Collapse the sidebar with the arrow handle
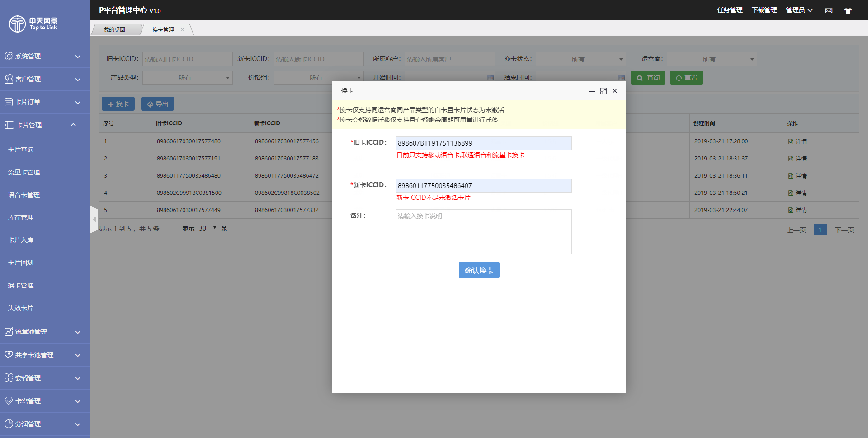The width and height of the screenshot is (868, 438). [94, 220]
